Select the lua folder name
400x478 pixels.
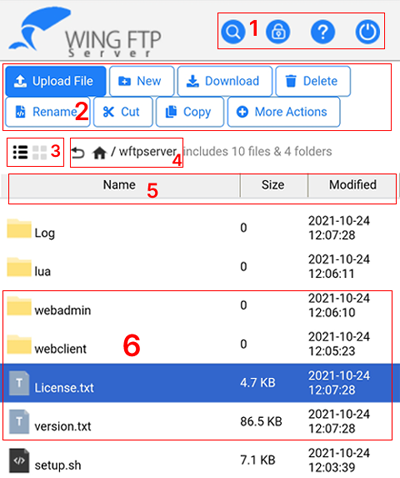[43, 271]
